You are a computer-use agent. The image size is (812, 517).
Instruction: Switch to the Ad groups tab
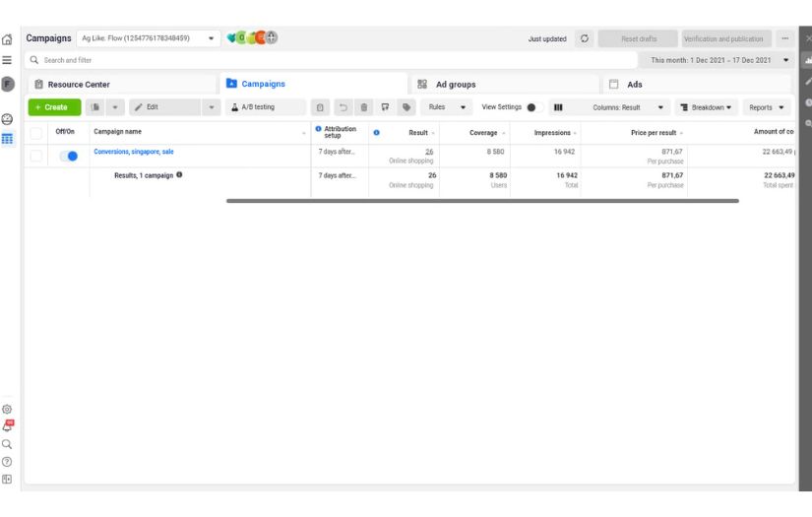pyautogui.click(x=506, y=84)
